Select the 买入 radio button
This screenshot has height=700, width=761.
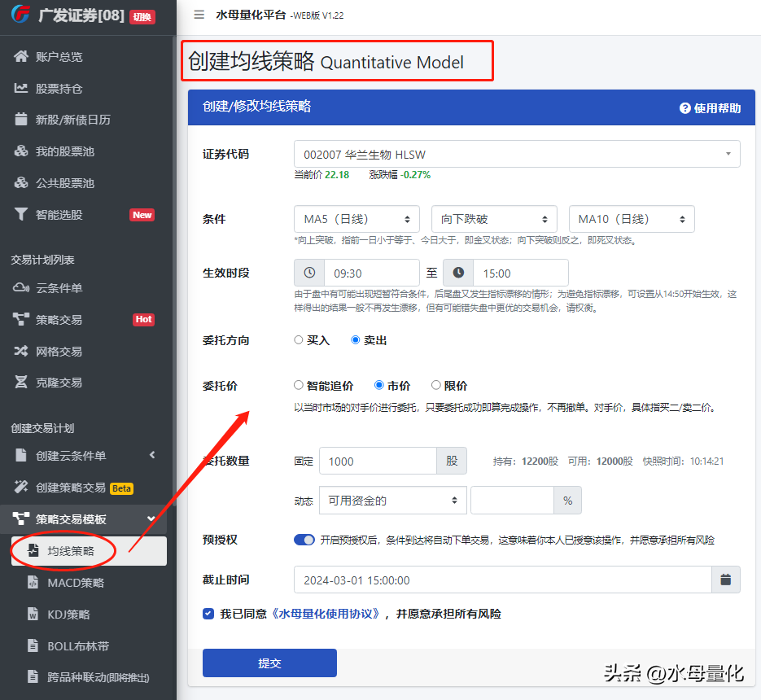click(299, 340)
